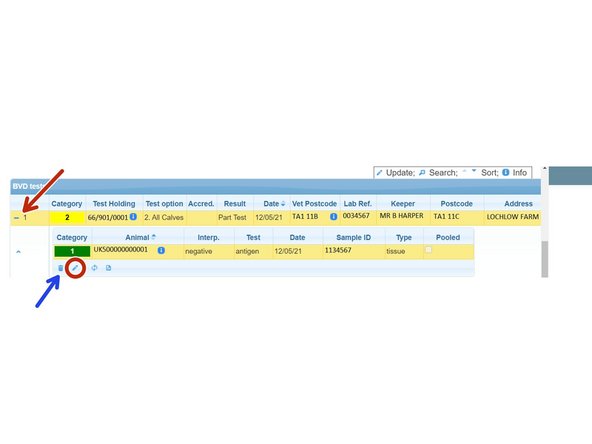Click the date 12/05/21 in the antigen row
Screen dimensions: 592x444
[x=288, y=251]
